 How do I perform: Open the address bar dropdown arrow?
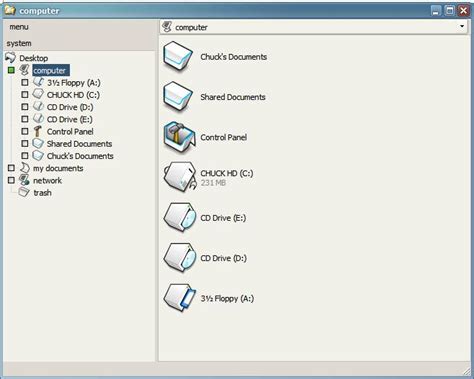[x=462, y=26]
